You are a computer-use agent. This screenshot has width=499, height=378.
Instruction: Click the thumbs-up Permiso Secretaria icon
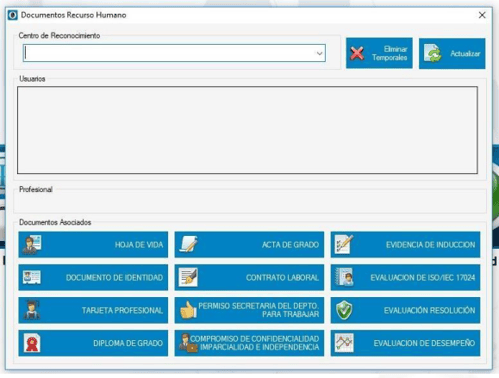click(x=188, y=310)
